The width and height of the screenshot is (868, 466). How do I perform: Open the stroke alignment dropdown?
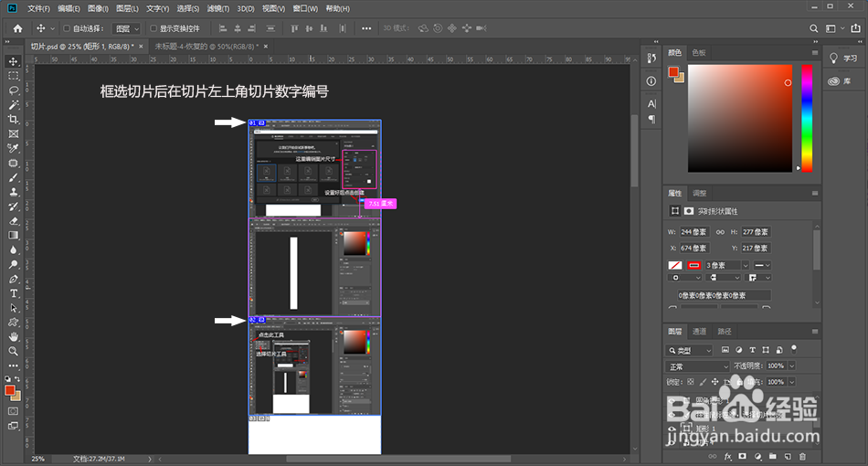click(684, 278)
